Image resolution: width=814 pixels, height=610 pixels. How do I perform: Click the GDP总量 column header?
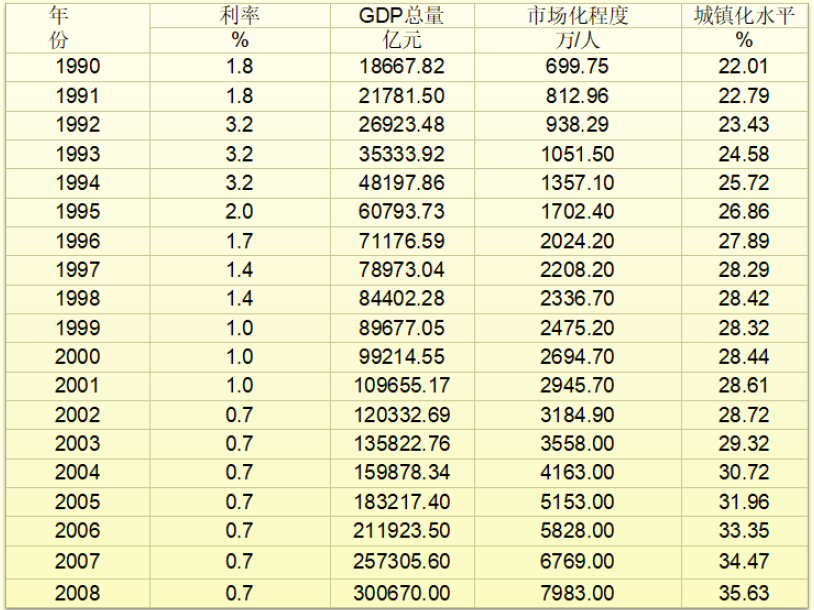tap(401, 16)
